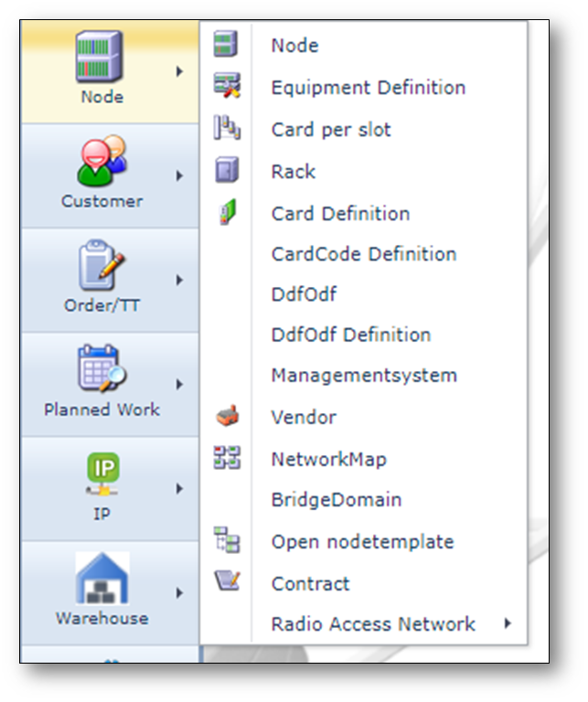The width and height of the screenshot is (588, 702).
Task: Choose Card per slot from the menu
Action: (330, 130)
